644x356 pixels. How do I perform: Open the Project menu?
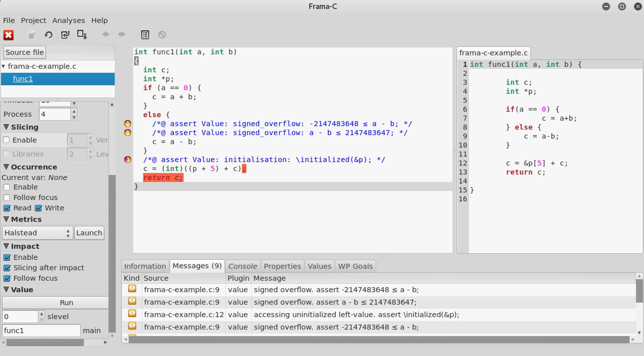[x=33, y=20]
